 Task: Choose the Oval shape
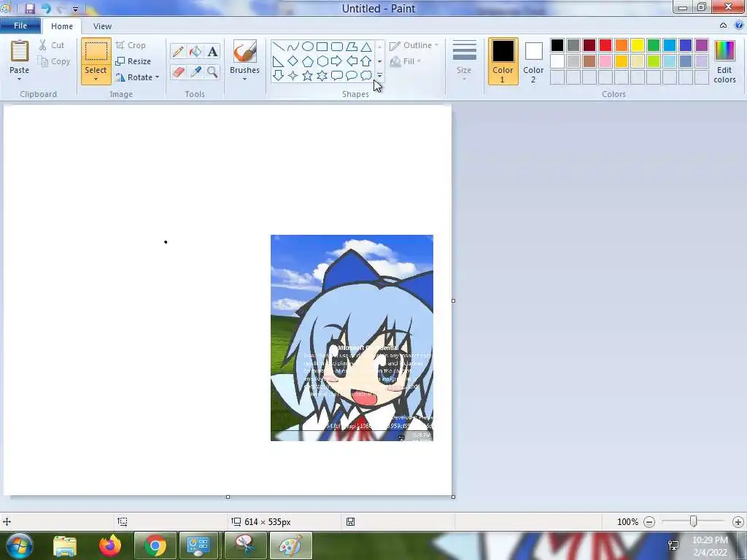click(308, 47)
